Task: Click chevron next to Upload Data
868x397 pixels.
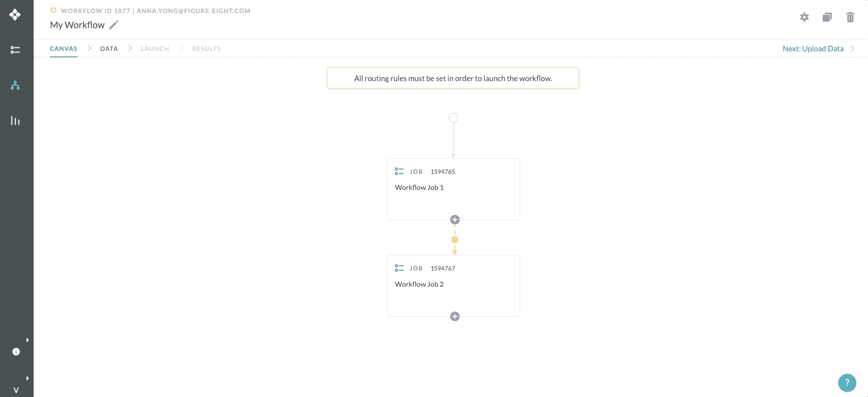Action: click(853, 48)
